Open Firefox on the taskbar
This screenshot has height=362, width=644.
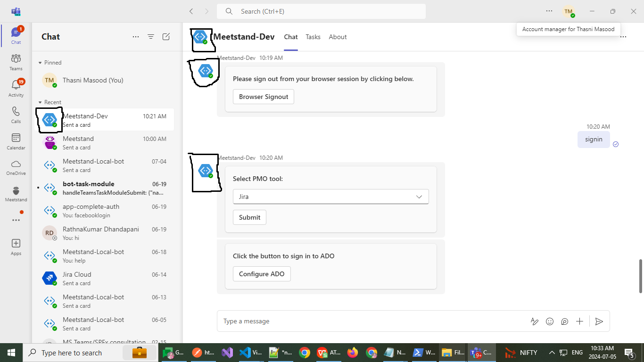[352, 353]
